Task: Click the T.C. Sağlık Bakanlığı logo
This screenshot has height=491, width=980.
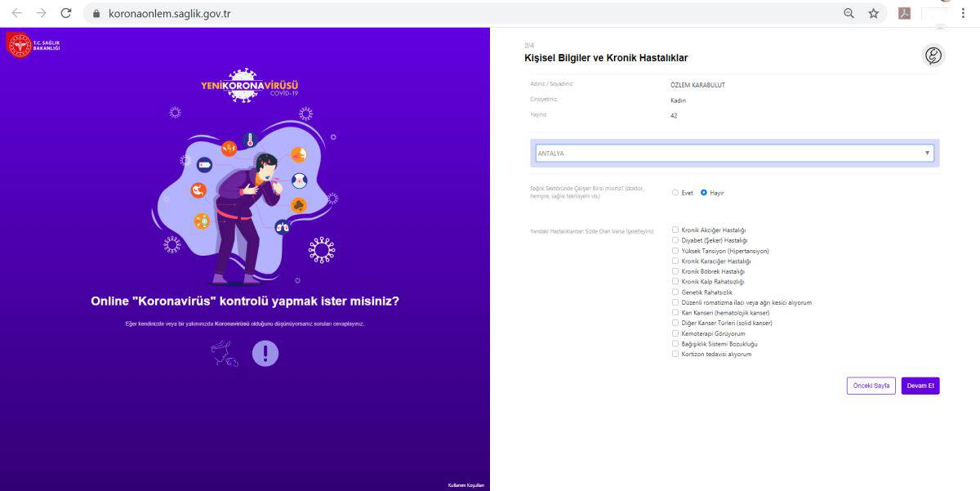Action: point(33,44)
